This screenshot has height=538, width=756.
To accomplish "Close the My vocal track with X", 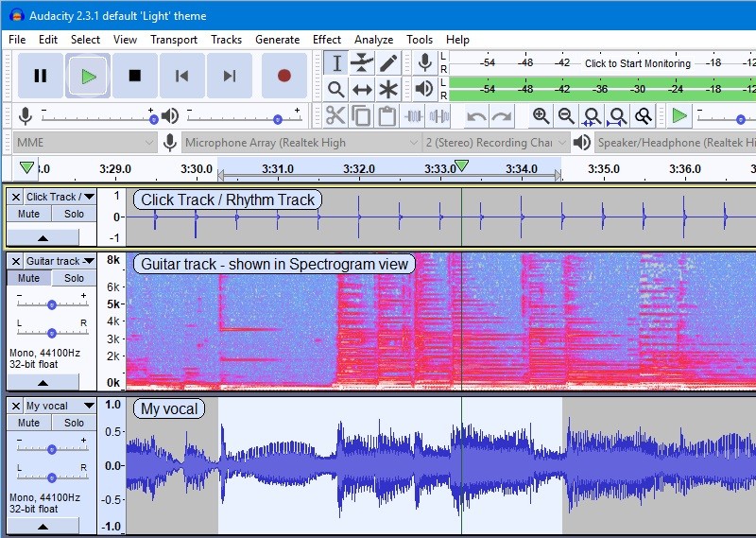I will pyautogui.click(x=16, y=406).
